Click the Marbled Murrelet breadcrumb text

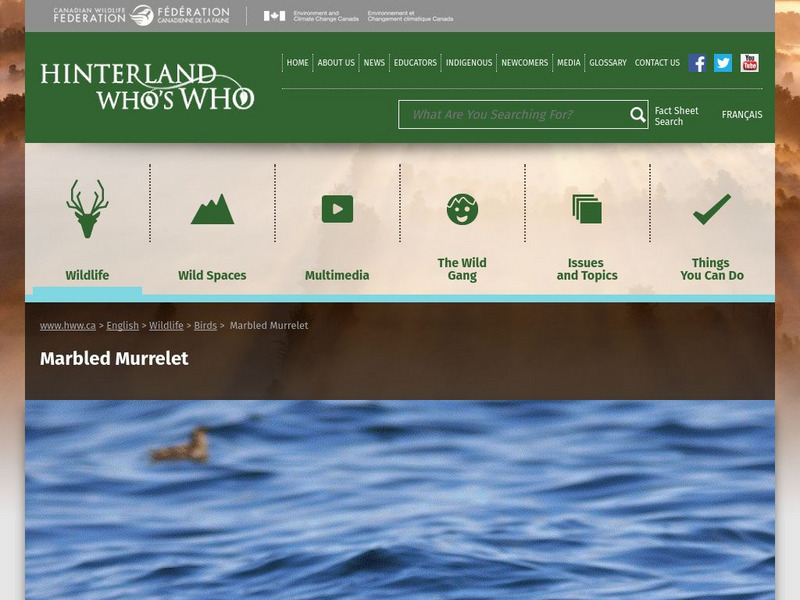[269, 326]
